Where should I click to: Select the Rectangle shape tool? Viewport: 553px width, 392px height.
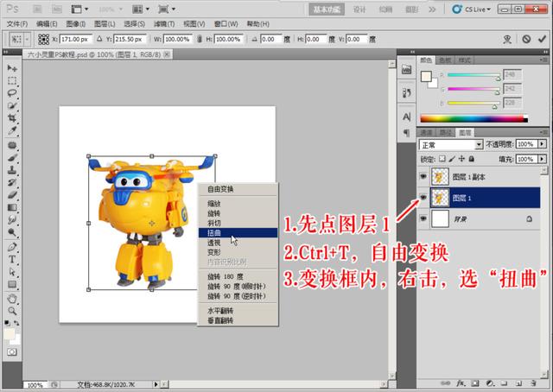[12, 284]
